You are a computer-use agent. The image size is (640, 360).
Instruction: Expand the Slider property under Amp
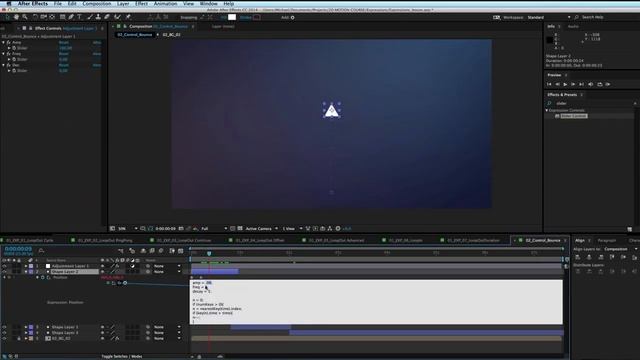9,48
